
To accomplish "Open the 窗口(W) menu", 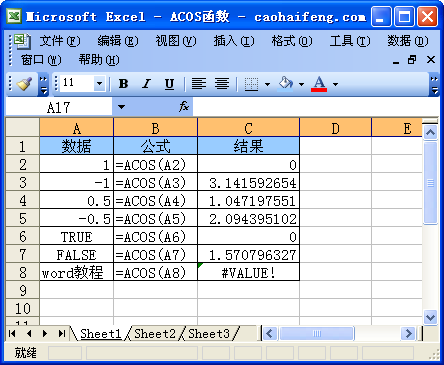I will (41, 60).
